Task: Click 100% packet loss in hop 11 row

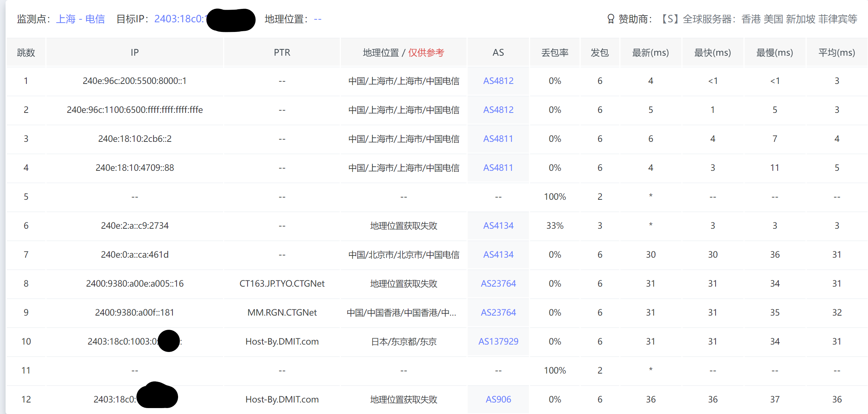Action: (x=555, y=371)
